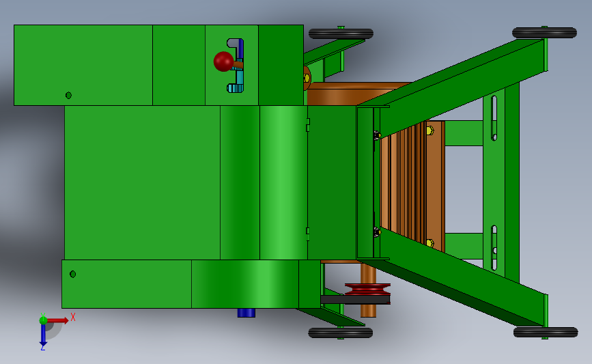Select the red ball knob on the lever
Image resolution: width=592 pixels, height=364 pixels.
(223, 61)
